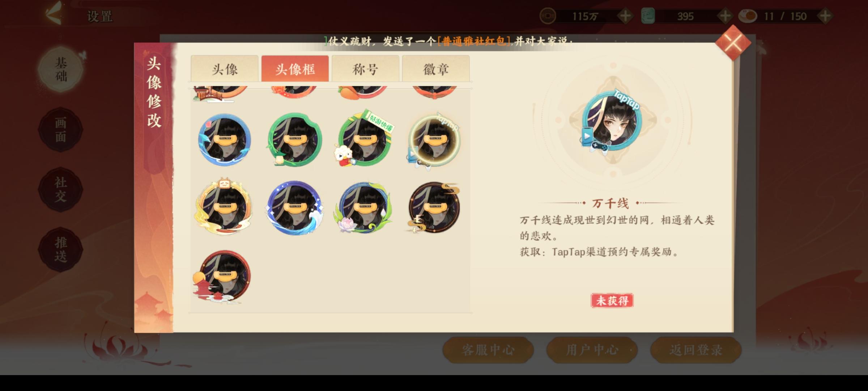868x391 pixels.
Task: Go back with the arrow beside 设置
Action: [x=54, y=14]
